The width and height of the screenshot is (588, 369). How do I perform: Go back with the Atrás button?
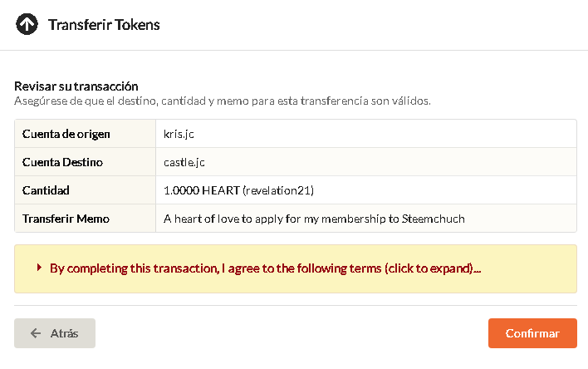(x=55, y=333)
